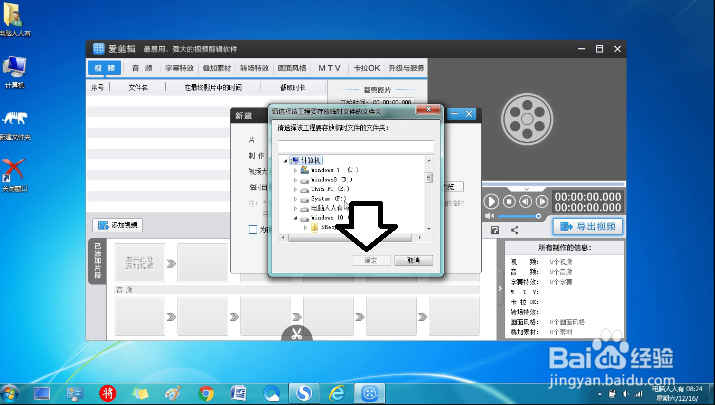
Task: Switch to 爱剪辑 on the taskbar
Action: [370, 393]
